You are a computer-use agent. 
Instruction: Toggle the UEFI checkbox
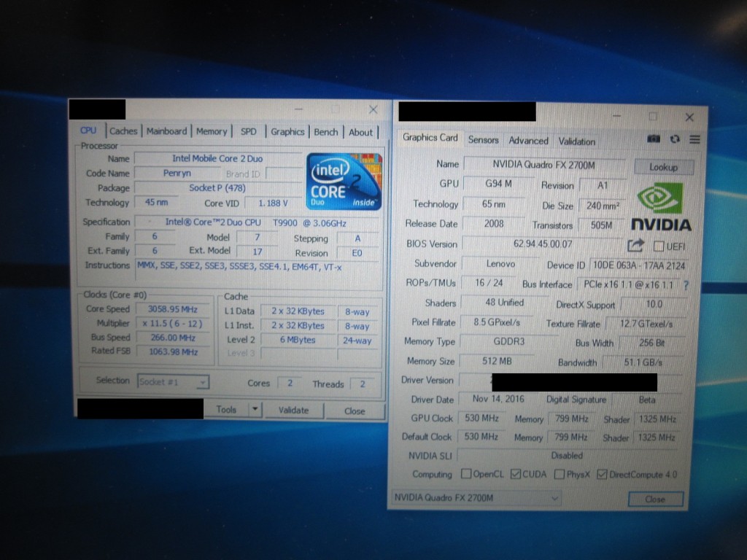[x=659, y=246]
